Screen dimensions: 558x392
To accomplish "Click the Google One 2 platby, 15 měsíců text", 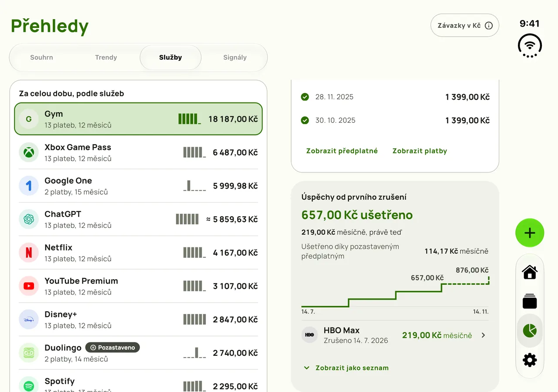I will pyautogui.click(x=76, y=192).
